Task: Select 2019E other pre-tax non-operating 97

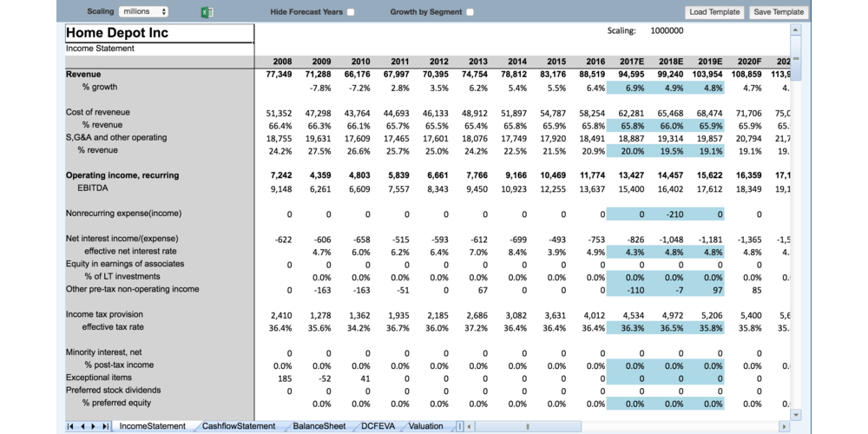Action: (x=704, y=290)
